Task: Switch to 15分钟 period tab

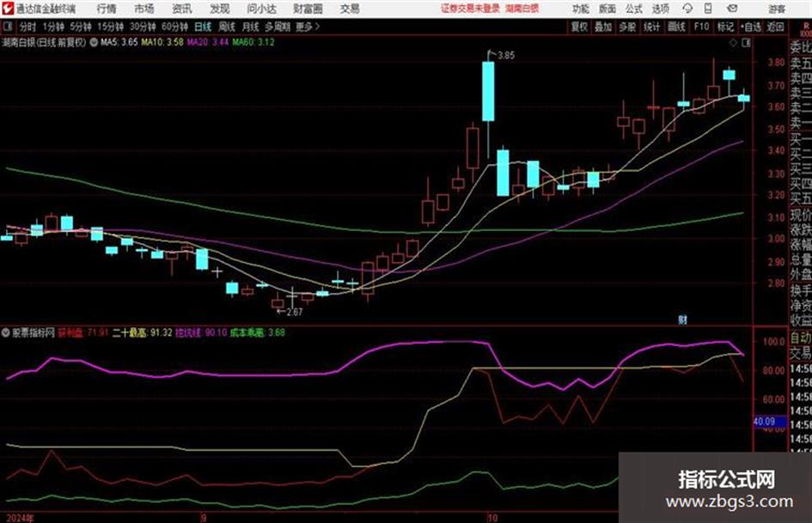Action: pos(110,27)
